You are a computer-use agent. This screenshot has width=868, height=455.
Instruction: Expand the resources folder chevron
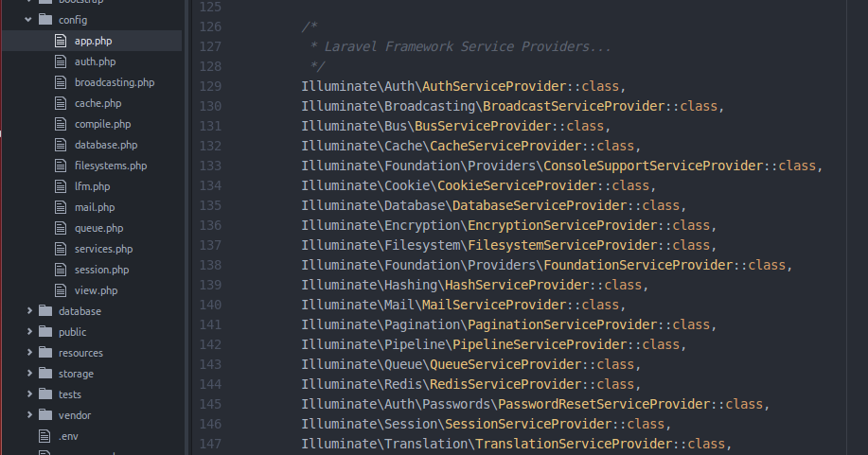coord(29,353)
